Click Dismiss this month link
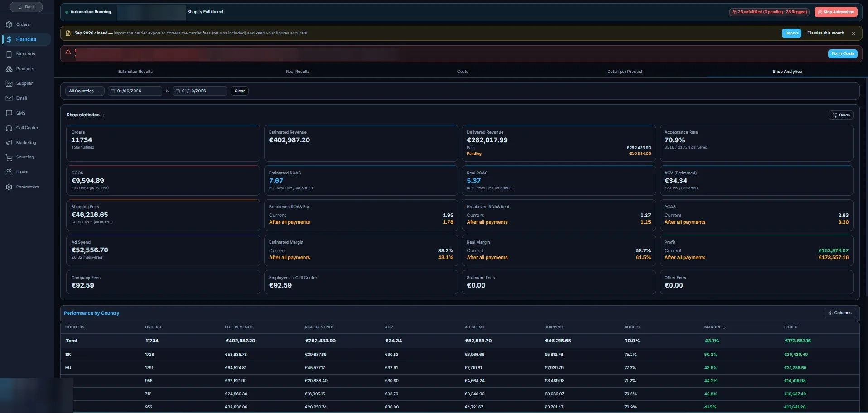 pos(825,33)
